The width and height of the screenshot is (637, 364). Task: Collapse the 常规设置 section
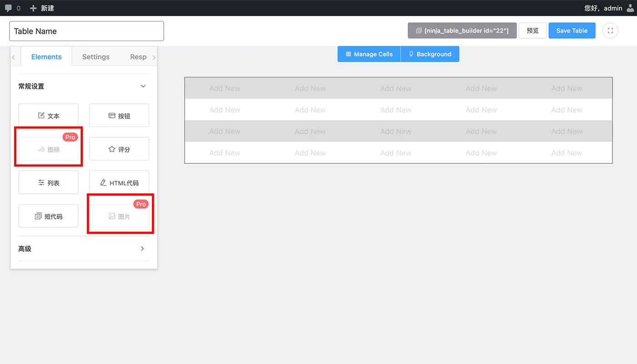click(143, 86)
